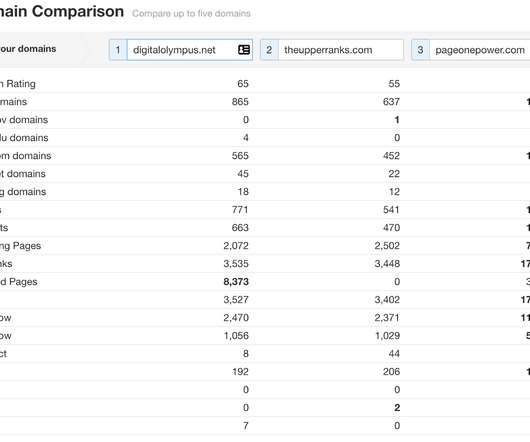
Task: Click value 45 in the .net domains row
Action: [243, 174]
